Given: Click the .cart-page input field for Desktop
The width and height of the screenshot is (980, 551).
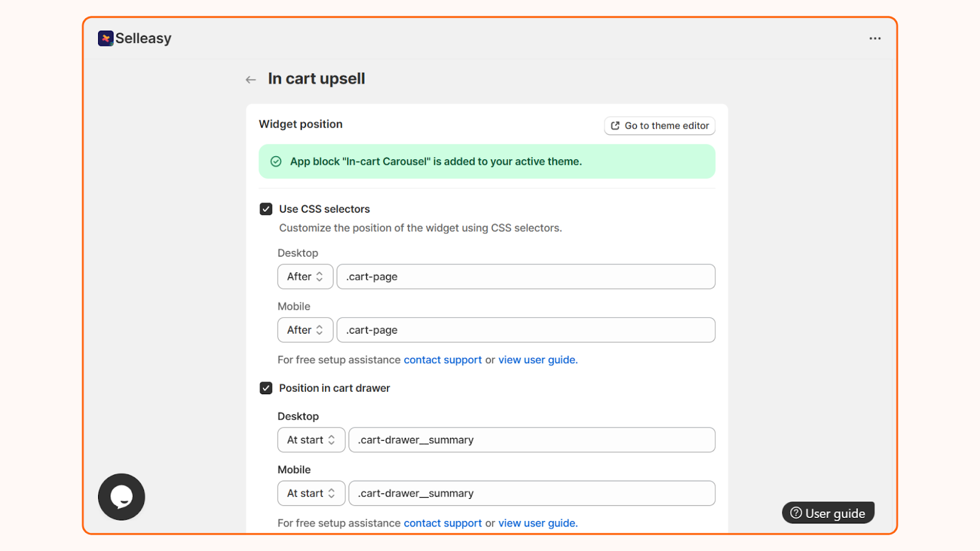Looking at the screenshot, I should [526, 277].
